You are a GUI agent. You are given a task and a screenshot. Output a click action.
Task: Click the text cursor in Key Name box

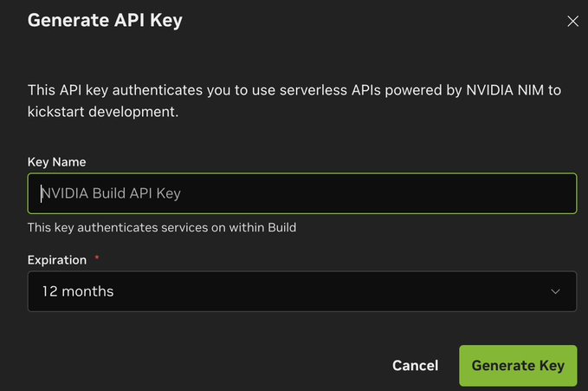[41, 193]
